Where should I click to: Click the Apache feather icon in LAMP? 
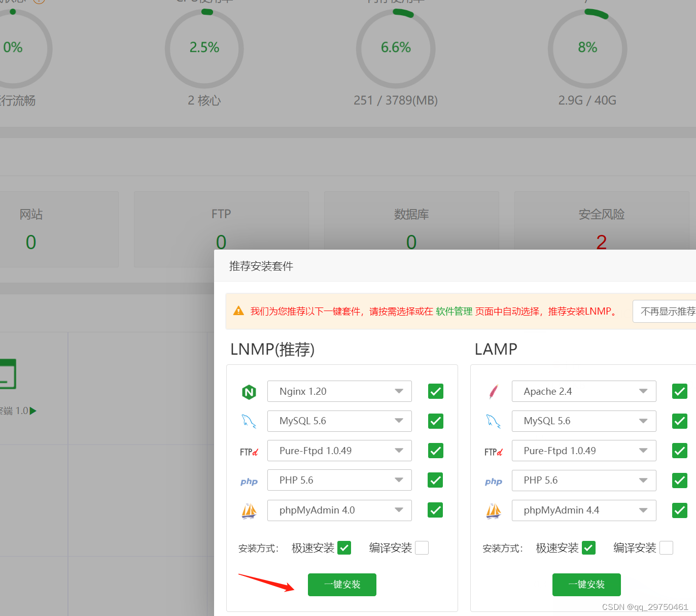pyautogui.click(x=494, y=392)
